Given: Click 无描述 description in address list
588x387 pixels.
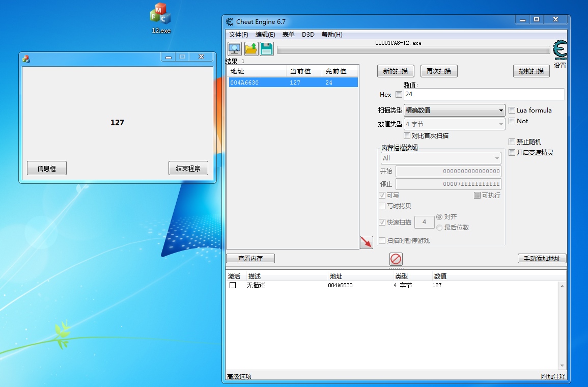Looking at the screenshot, I should coord(256,285).
